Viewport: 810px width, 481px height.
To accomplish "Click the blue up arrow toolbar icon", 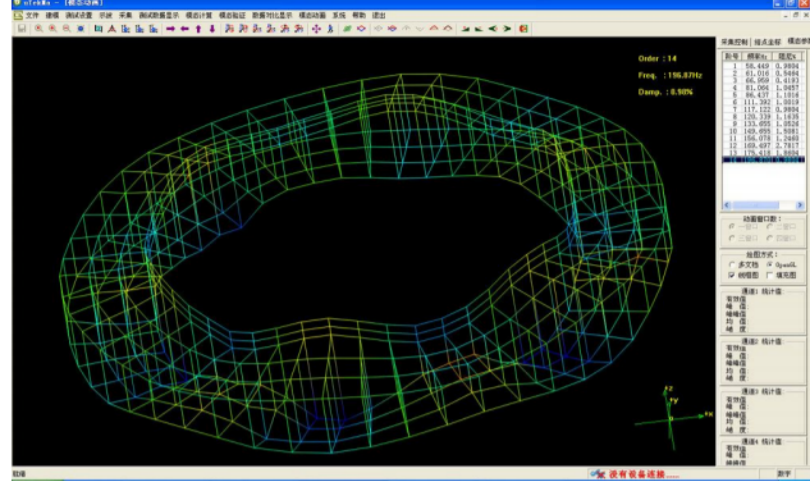I will (198, 29).
